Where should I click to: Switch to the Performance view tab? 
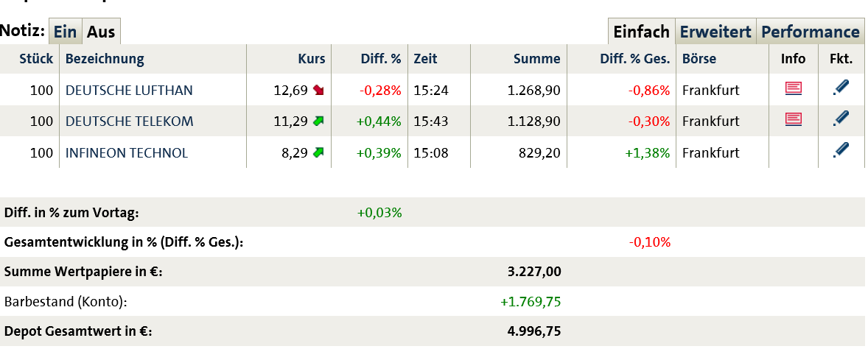point(810,32)
